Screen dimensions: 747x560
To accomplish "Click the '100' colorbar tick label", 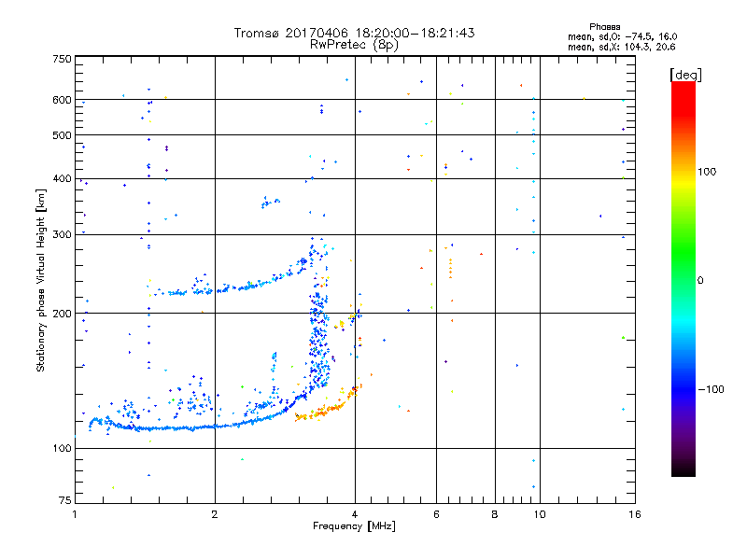I will point(707,172).
